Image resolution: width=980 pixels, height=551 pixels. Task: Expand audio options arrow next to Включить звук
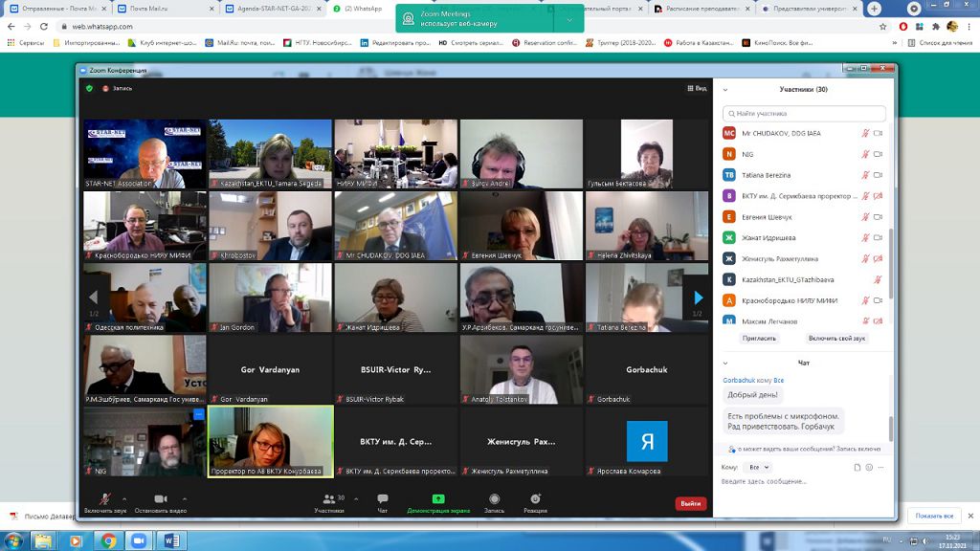click(x=124, y=498)
